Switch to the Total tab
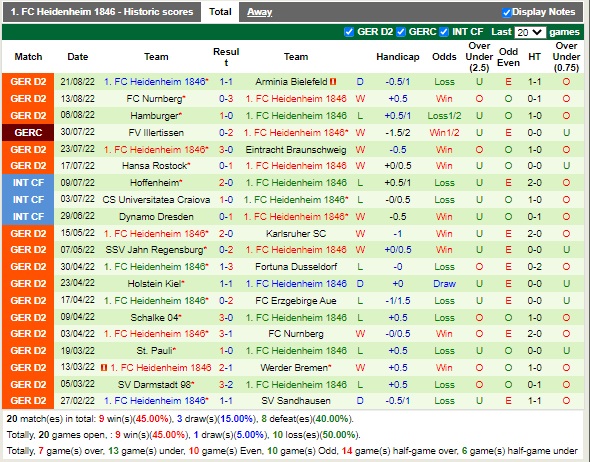590x462 pixels. pos(220,12)
